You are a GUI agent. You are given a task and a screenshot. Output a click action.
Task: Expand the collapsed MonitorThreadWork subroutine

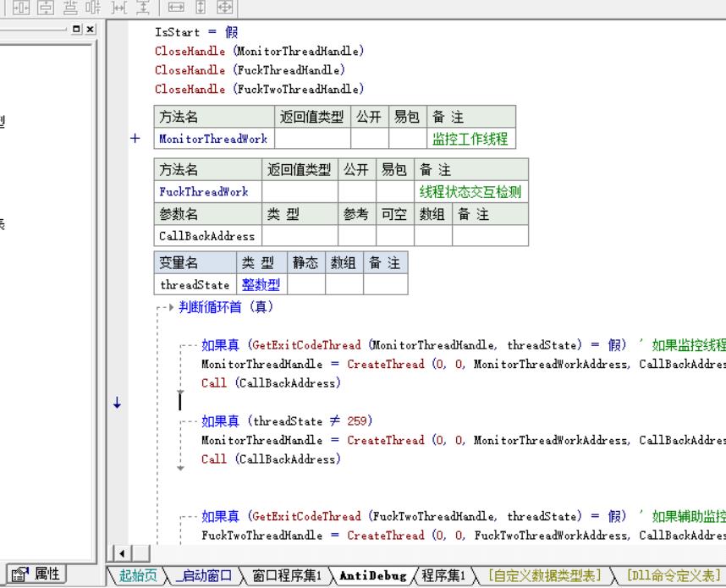coord(135,139)
